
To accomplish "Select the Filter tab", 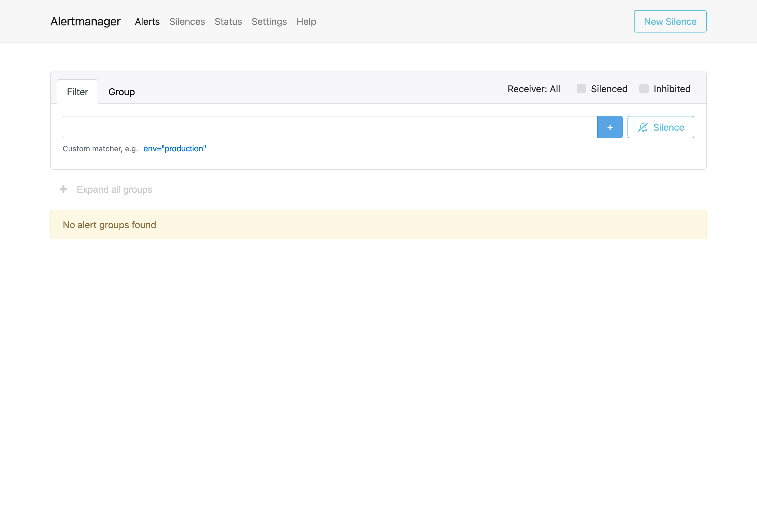I will 77,92.
